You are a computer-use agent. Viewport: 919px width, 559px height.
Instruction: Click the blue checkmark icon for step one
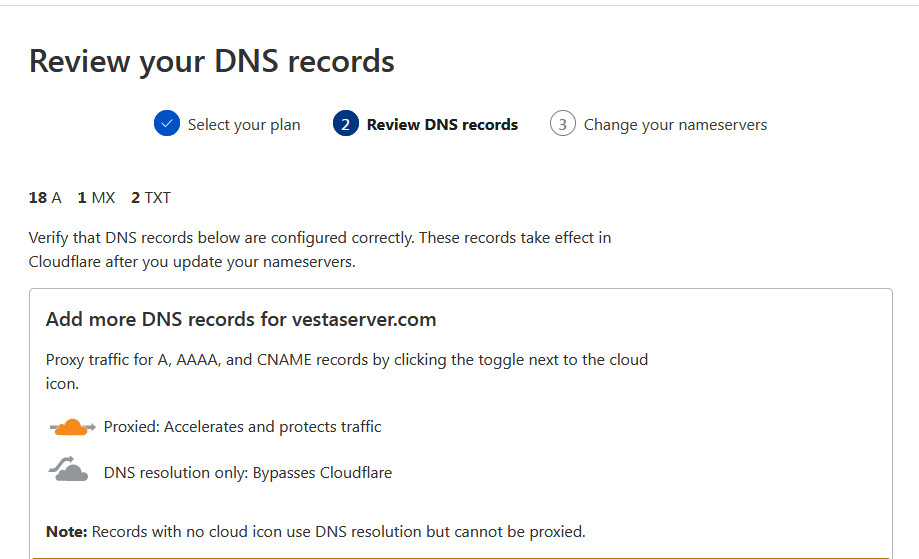click(167, 124)
